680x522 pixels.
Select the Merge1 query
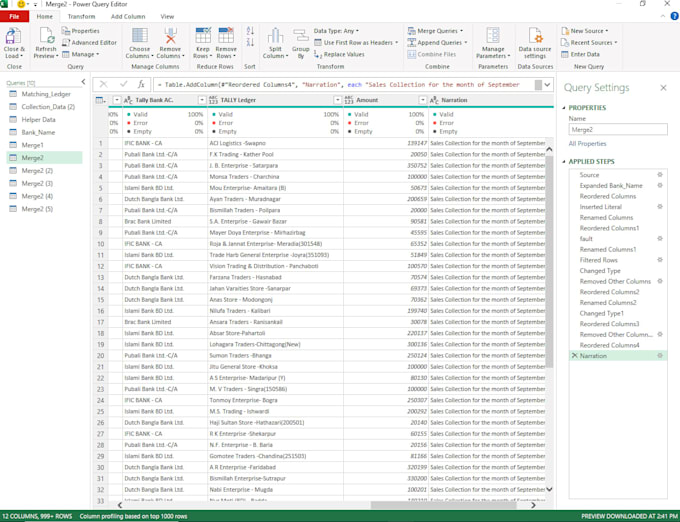click(32, 145)
